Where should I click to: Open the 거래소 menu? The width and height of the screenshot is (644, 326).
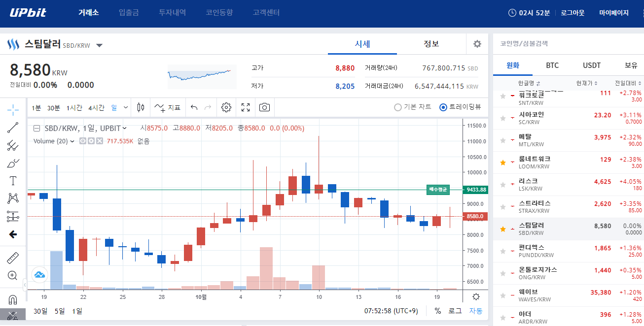[89, 13]
